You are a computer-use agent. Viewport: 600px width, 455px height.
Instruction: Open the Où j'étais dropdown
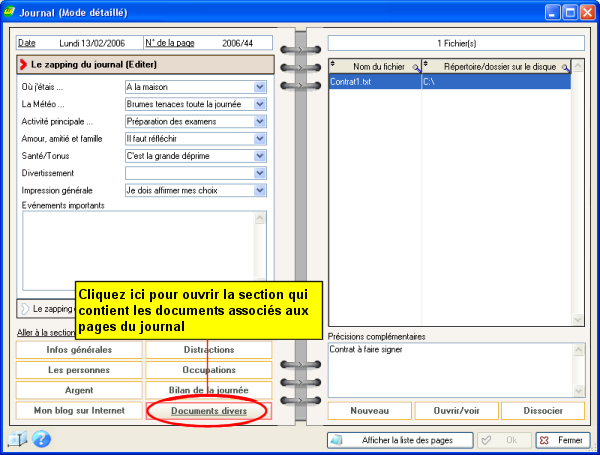pyautogui.click(x=260, y=87)
